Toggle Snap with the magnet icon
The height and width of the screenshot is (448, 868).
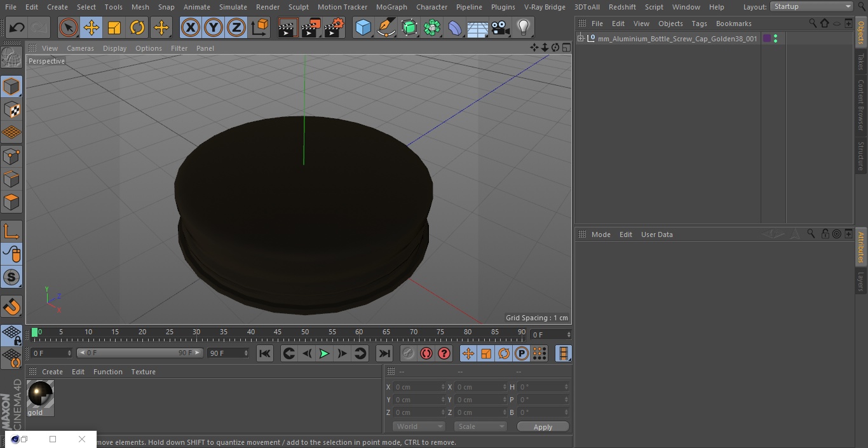(11, 307)
